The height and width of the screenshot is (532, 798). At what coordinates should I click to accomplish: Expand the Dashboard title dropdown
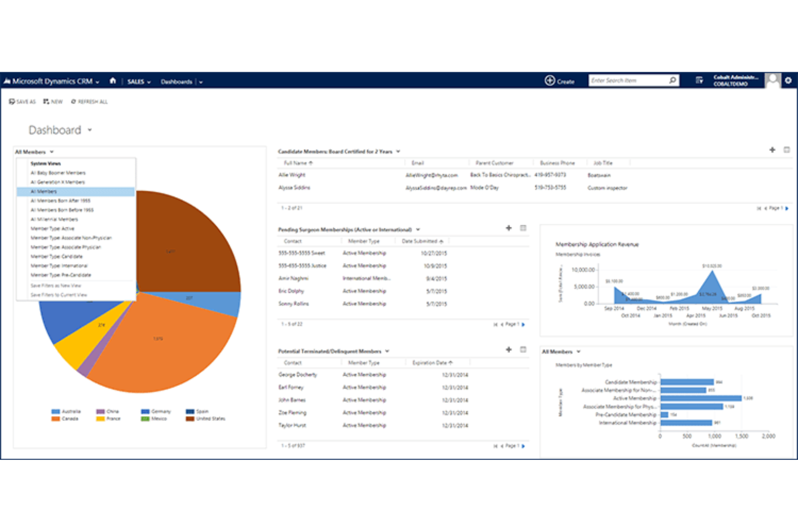(90, 130)
